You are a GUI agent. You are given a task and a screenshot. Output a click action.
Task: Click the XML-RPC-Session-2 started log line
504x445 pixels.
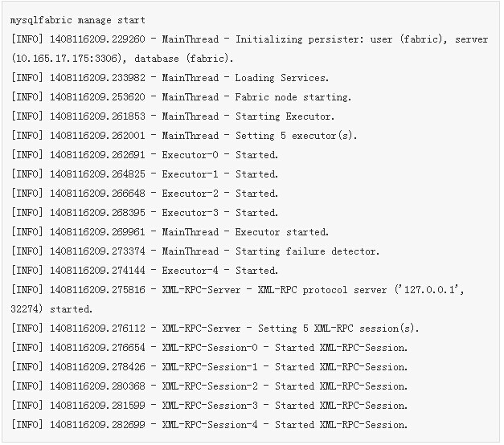tap(210, 386)
